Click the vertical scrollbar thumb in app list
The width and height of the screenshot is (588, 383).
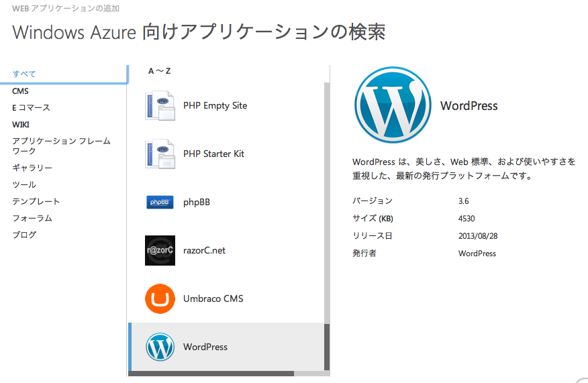click(327, 347)
